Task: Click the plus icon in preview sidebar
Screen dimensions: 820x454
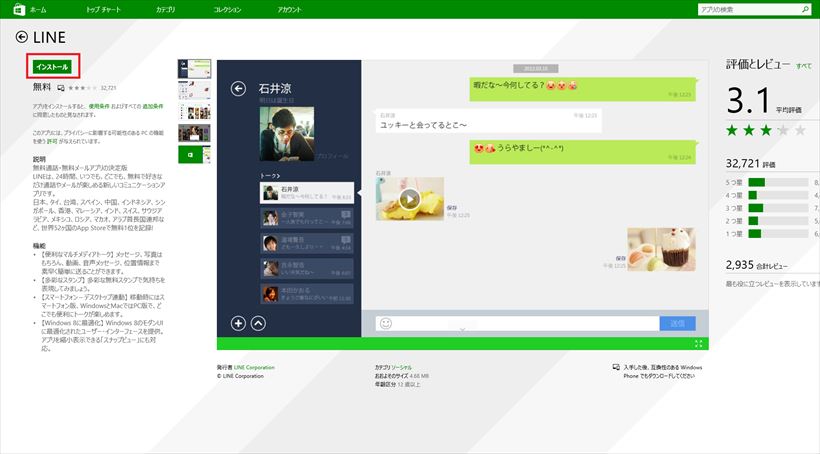Action: pos(238,323)
